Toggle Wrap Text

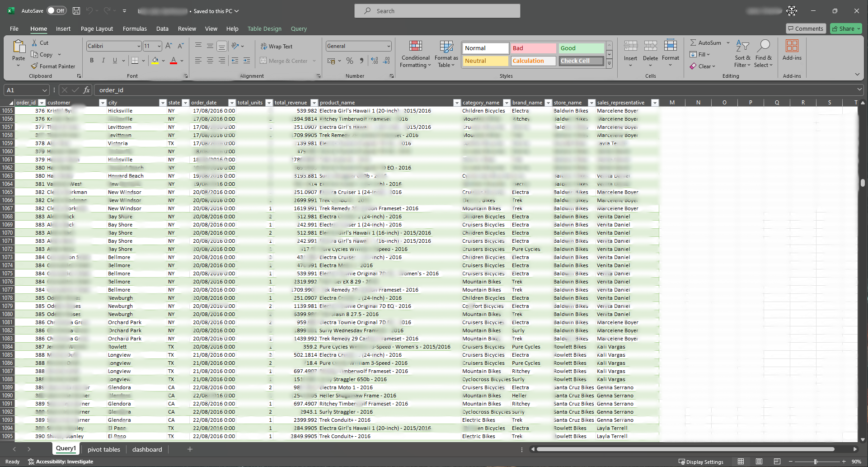coord(277,47)
